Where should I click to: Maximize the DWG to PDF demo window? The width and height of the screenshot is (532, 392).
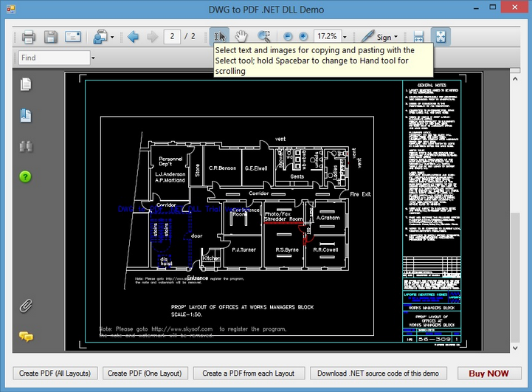pos(493,7)
